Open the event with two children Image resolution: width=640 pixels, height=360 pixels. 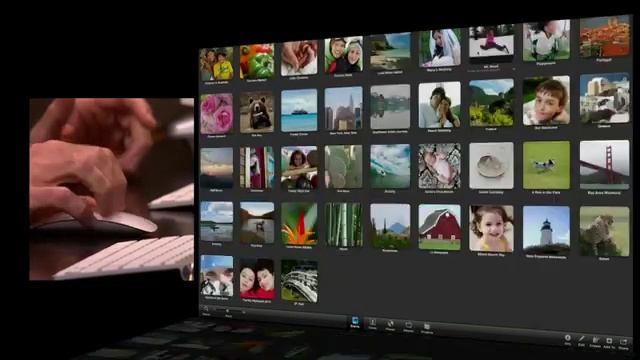pyautogui.click(x=216, y=64)
